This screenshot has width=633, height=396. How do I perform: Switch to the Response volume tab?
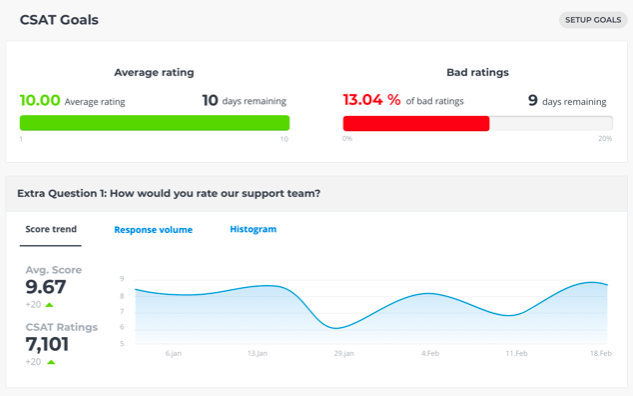point(153,230)
